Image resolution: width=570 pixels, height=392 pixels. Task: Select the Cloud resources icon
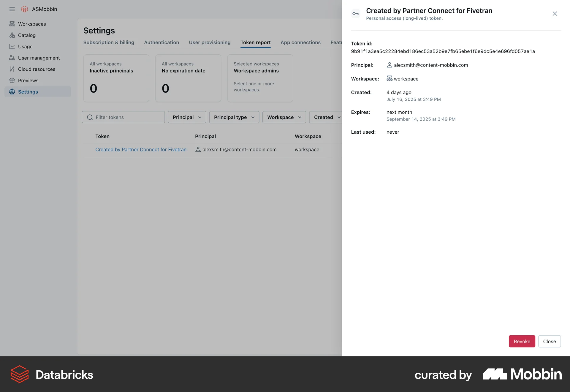click(12, 69)
